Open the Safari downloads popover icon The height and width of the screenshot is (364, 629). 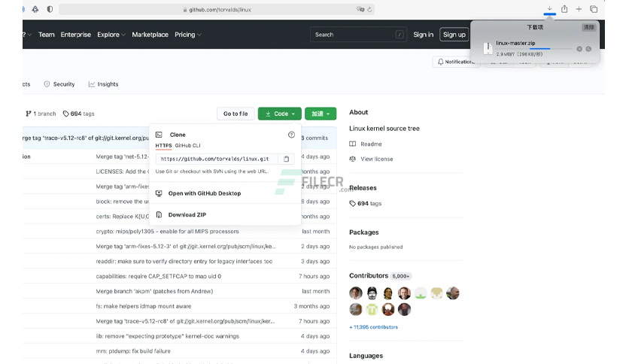pyautogui.click(x=549, y=8)
